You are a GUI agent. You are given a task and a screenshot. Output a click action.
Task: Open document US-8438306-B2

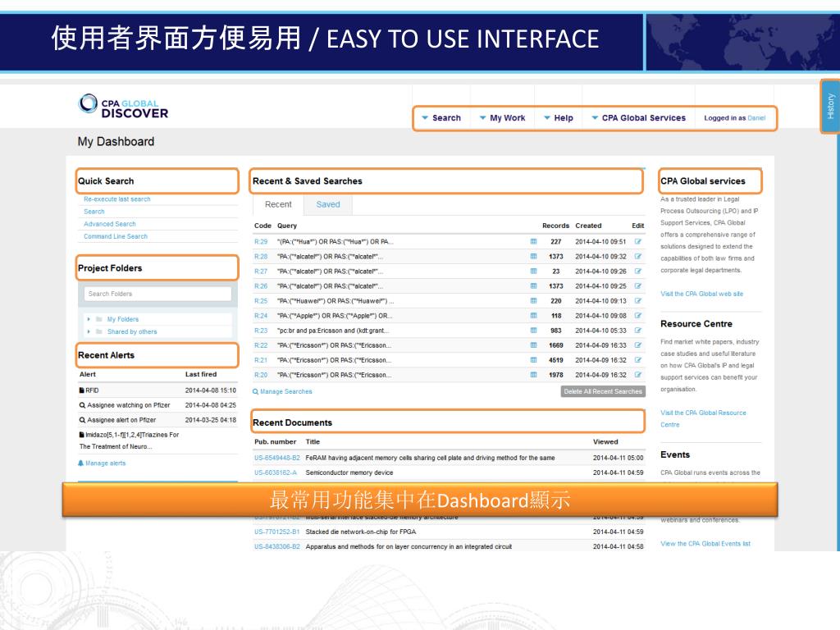(x=277, y=547)
